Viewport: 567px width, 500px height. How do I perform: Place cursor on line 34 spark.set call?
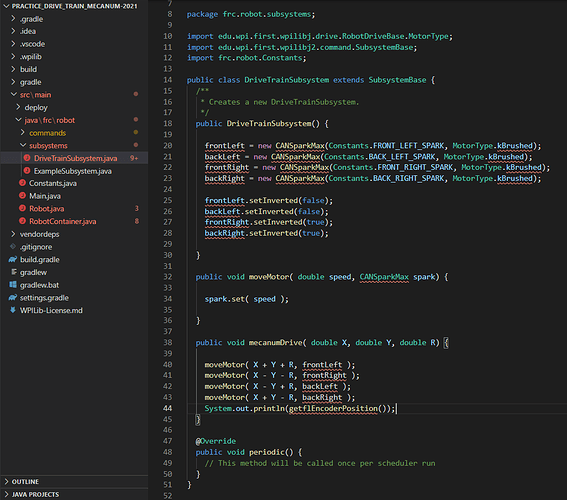(x=247, y=299)
